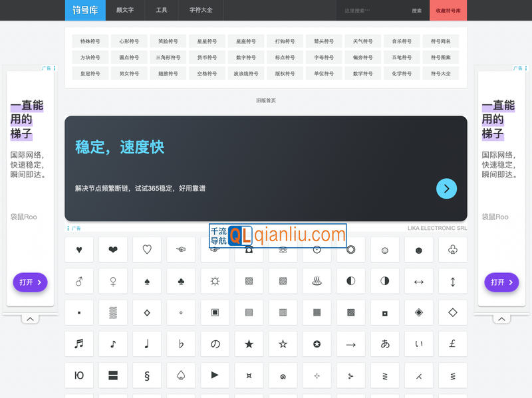Open the 工具 menu
The height and width of the screenshot is (398, 532).
pos(162,11)
